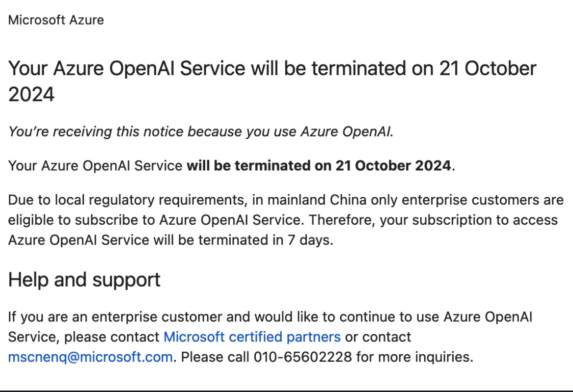Screen dimensions: 573x392
Task: Click the mscnenq@microsoft.com email link
Action: pos(90,357)
